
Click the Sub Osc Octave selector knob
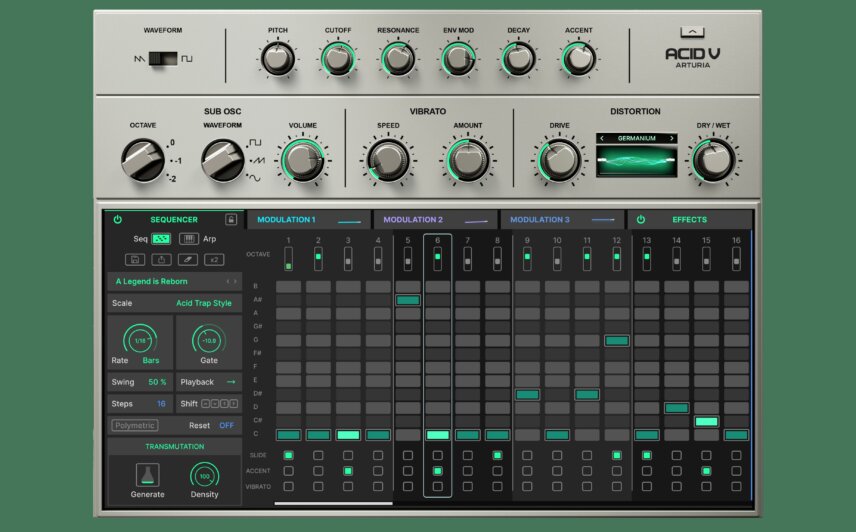pyautogui.click(x=143, y=160)
